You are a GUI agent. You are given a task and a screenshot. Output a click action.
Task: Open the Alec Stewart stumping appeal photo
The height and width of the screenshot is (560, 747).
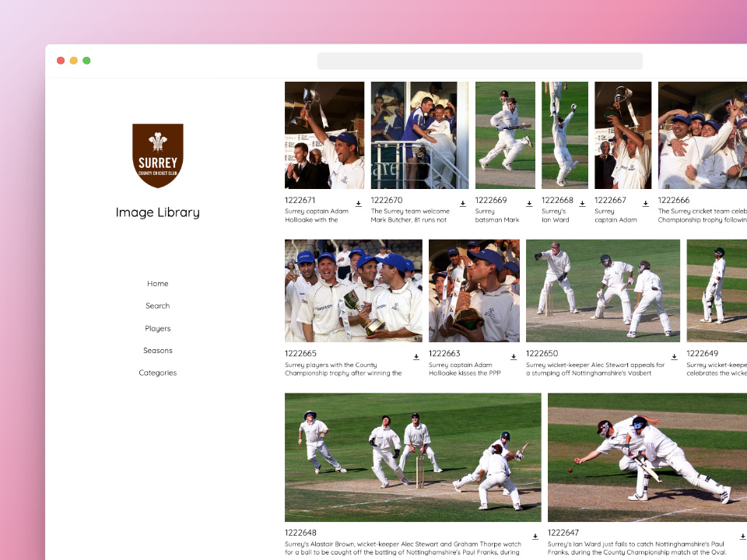pos(603,291)
